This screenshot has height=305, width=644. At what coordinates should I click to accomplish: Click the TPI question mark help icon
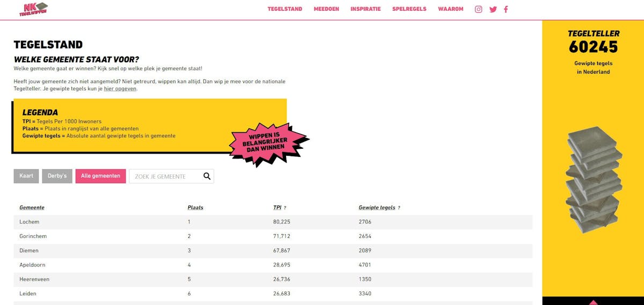click(x=285, y=208)
